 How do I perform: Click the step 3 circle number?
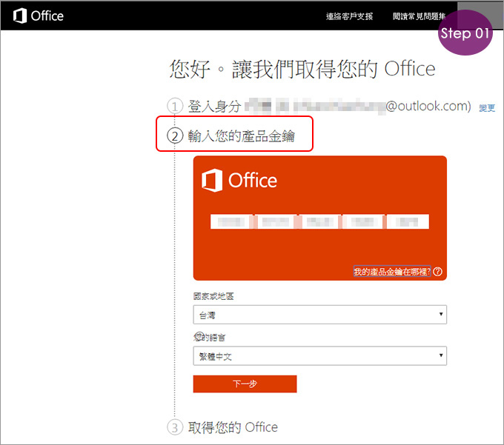click(x=175, y=428)
